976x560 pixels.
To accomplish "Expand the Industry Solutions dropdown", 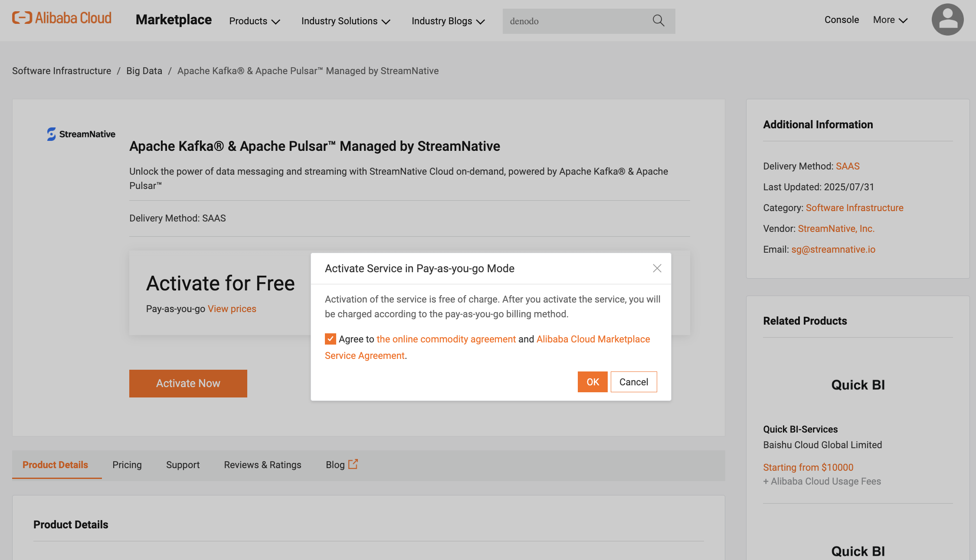I will tap(346, 21).
